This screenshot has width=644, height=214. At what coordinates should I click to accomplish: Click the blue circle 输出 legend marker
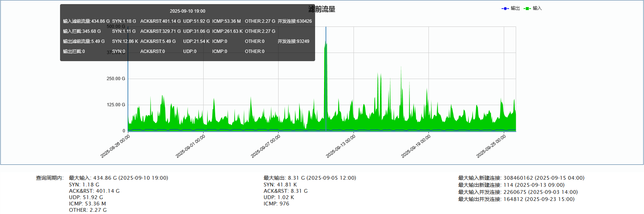(505, 9)
